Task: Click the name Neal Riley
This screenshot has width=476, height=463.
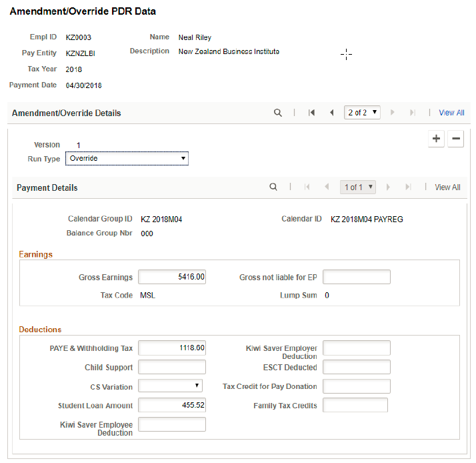Action: coord(195,37)
